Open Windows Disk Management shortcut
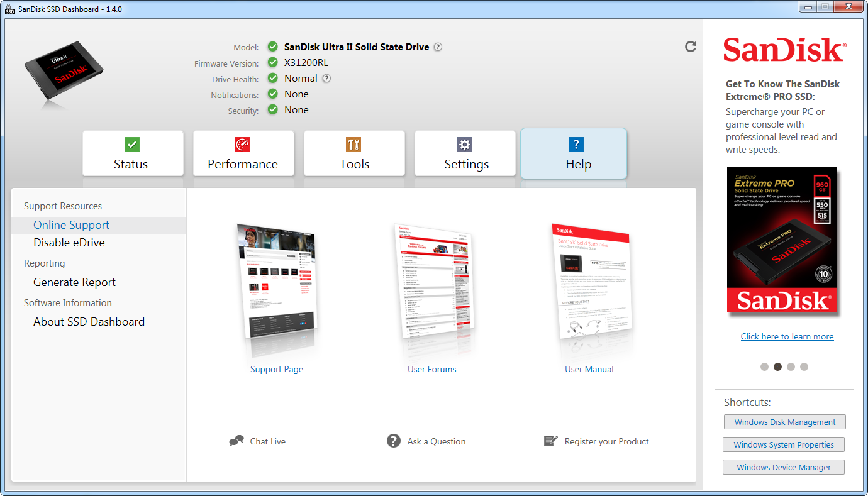This screenshot has height=496, width=868. coord(785,422)
